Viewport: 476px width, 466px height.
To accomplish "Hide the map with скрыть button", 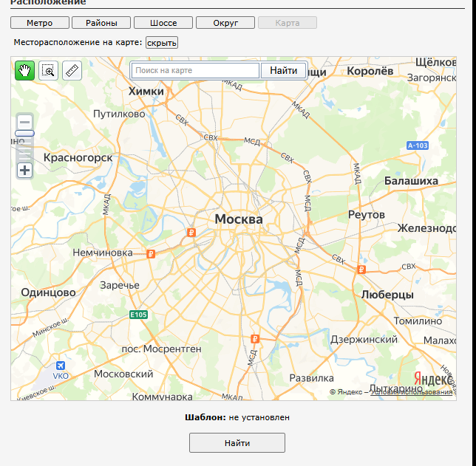I will tap(162, 43).
